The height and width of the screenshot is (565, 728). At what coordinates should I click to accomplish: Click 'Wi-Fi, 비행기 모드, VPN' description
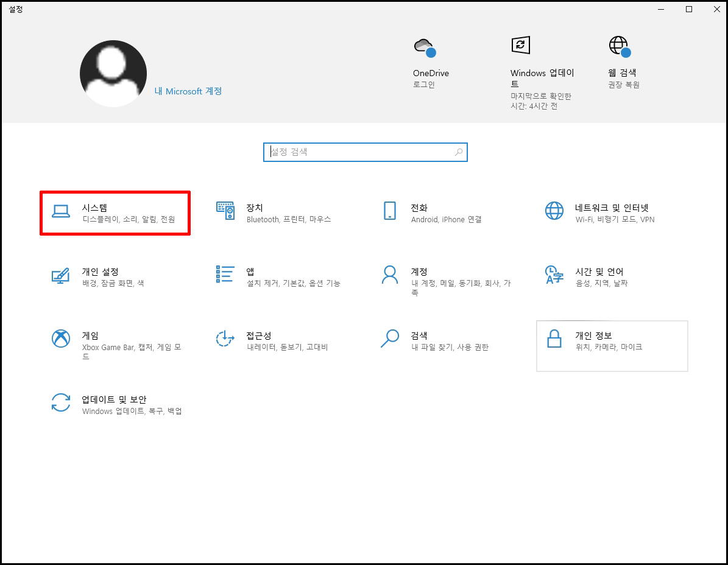coord(615,219)
